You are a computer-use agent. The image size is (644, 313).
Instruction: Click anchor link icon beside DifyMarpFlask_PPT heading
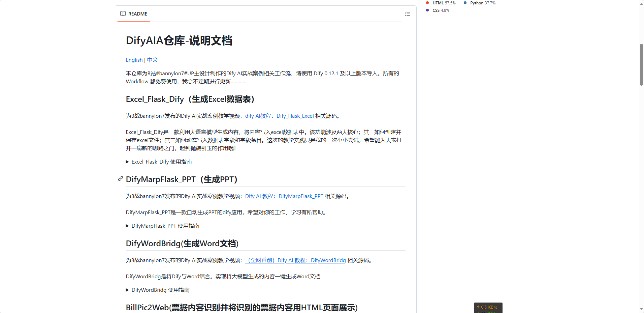pos(120,179)
